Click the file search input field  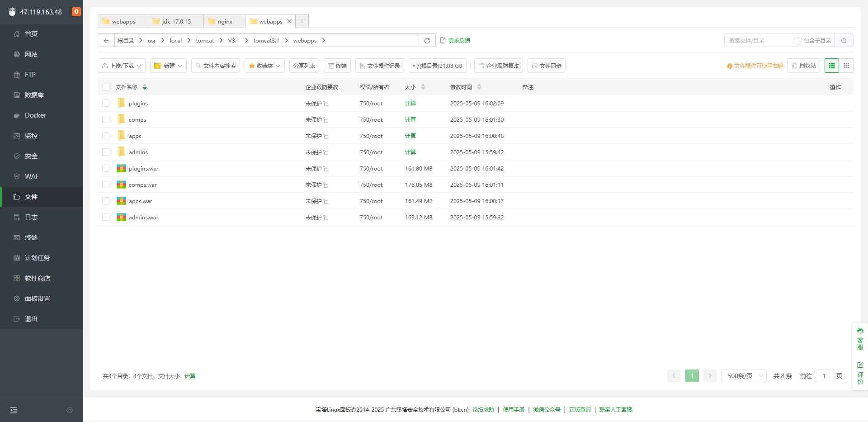(759, 41)
